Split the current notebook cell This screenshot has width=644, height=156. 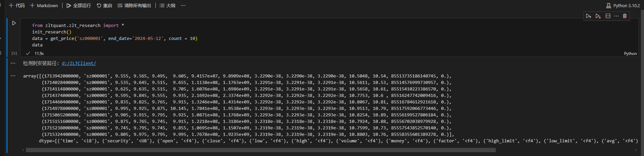pyautogui.click(x=608, y=16)
